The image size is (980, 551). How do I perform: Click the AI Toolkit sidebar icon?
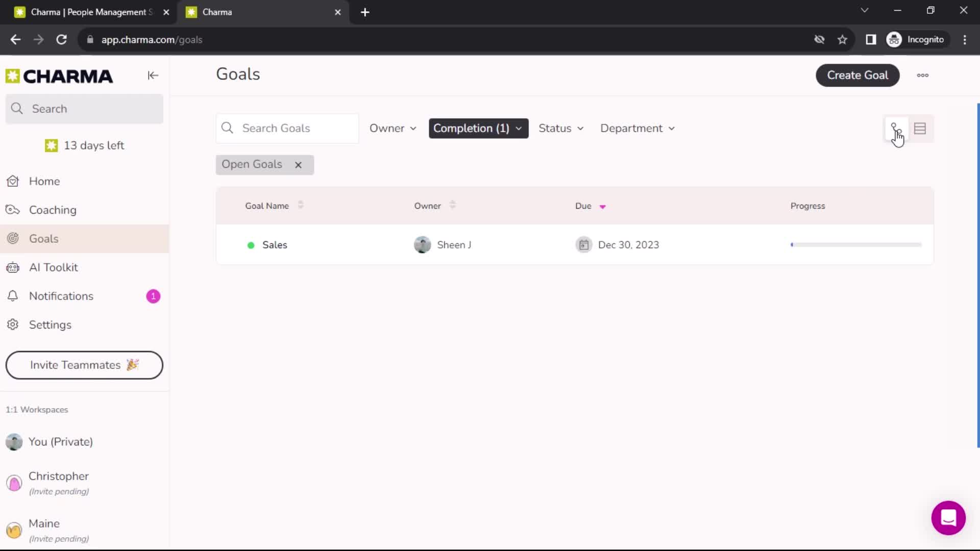12,268
